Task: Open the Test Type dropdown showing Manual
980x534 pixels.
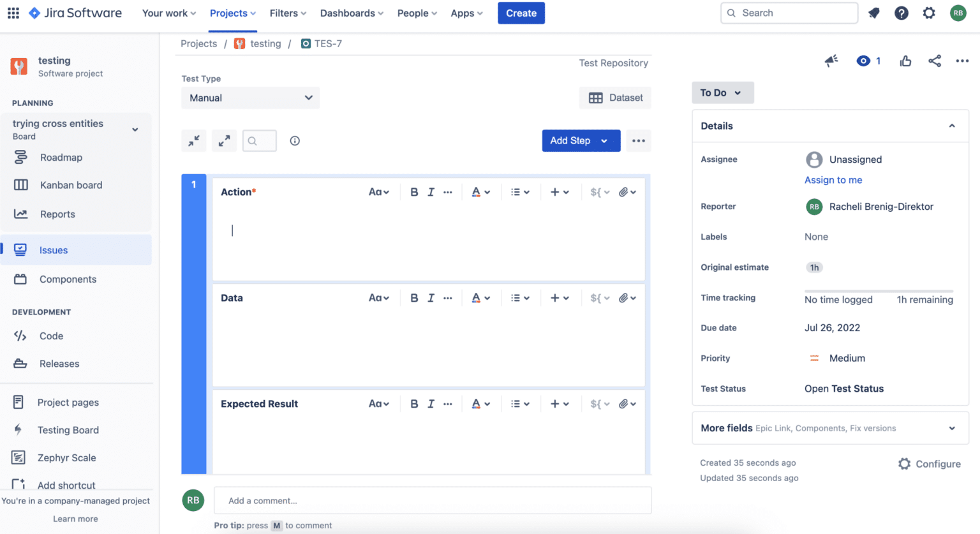Action: (250, 98)
